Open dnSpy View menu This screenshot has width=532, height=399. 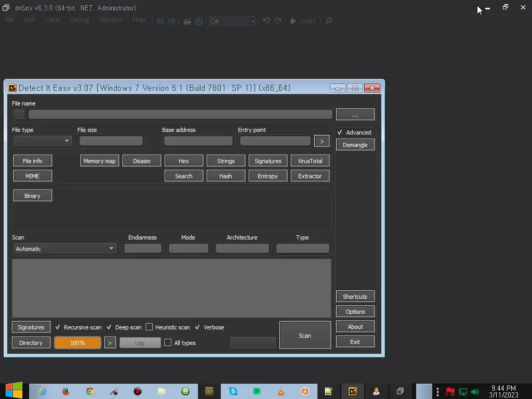point(52,20)
